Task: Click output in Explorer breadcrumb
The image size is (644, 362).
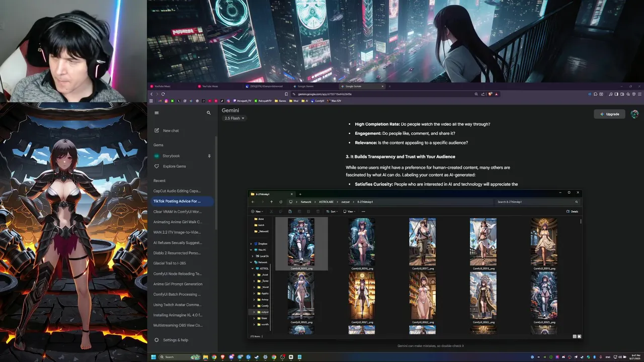Action: (x=346, y=202)
